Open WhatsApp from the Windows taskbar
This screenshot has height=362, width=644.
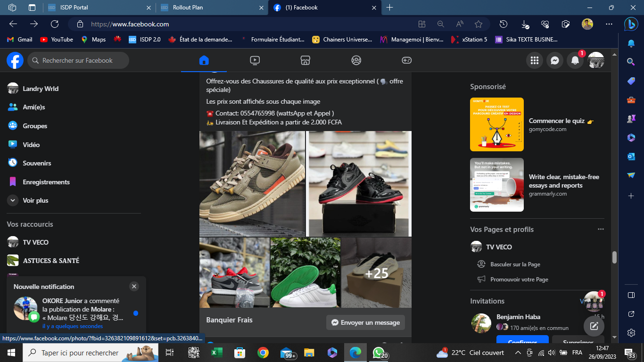point(379,353)
